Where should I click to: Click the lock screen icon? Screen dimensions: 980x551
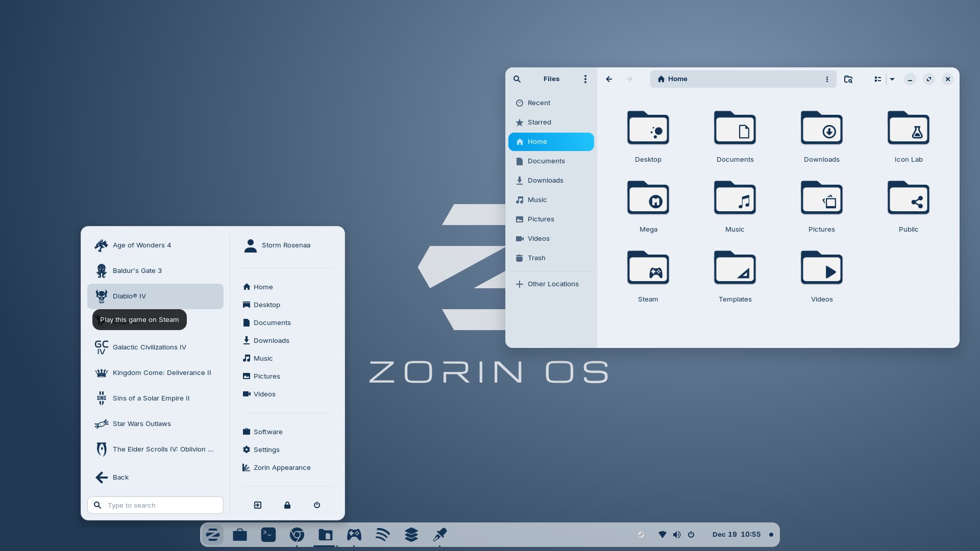coord(287,505)
